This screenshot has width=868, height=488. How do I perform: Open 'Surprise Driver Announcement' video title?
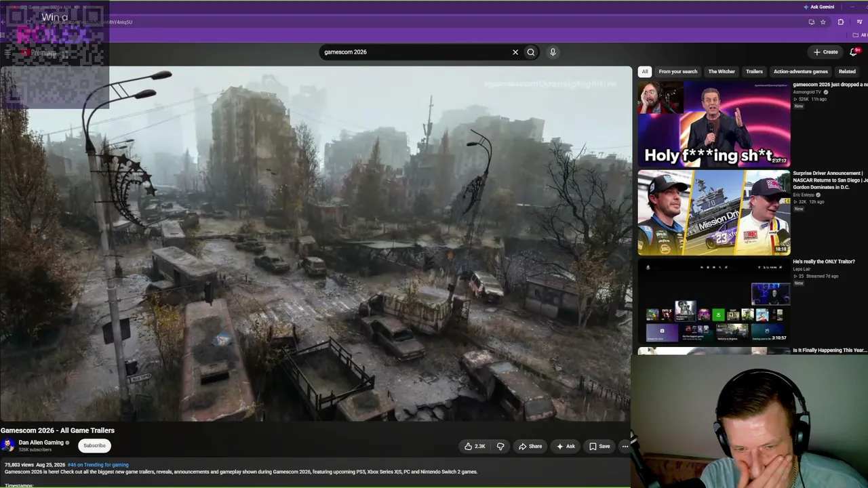tap(831, 180)
